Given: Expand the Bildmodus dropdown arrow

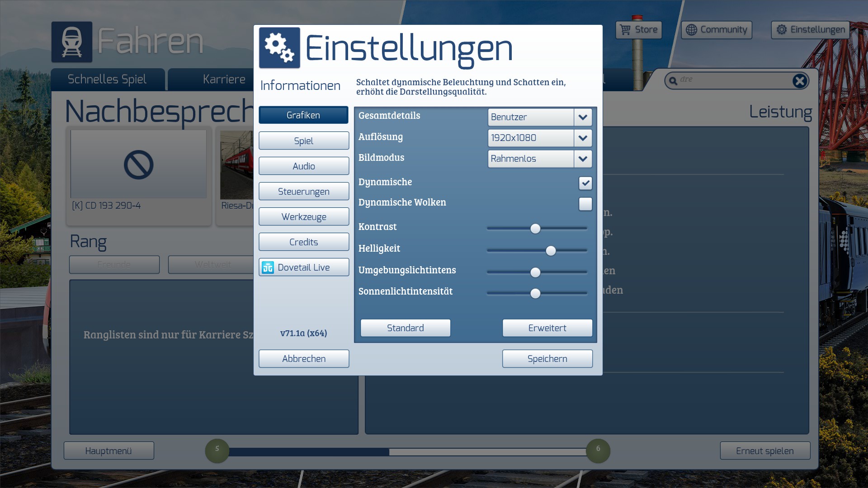Looking at the screenshot, I should (x=583, y=159).
